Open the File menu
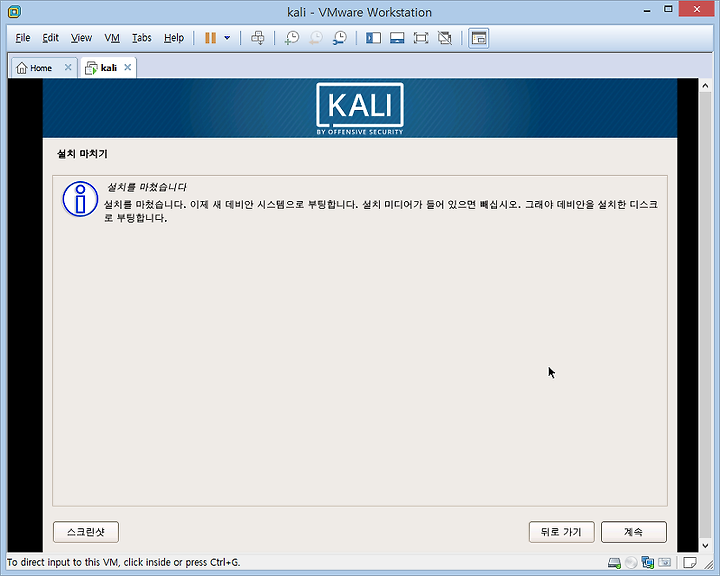 (22, 38)
